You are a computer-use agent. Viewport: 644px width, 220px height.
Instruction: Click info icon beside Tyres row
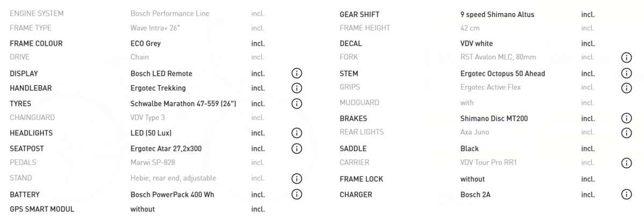coord(297,104)
